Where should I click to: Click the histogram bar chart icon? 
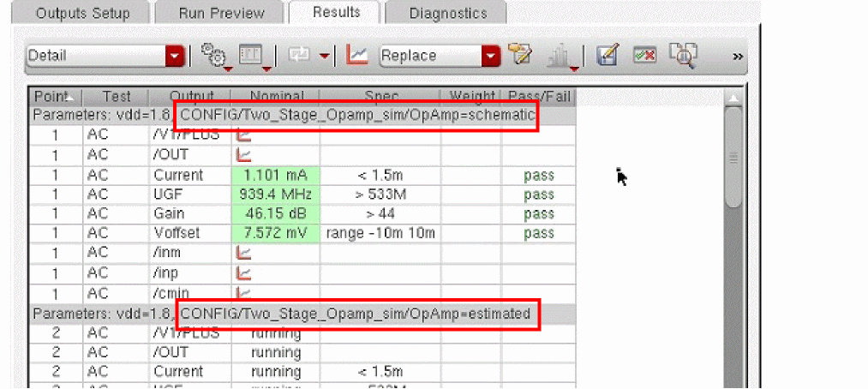[560, 56]
